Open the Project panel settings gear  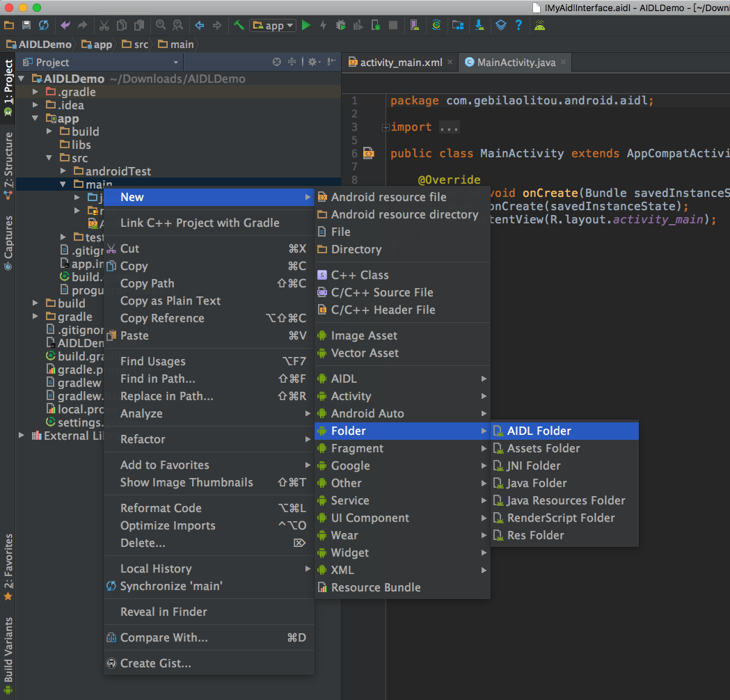point(314,62)
